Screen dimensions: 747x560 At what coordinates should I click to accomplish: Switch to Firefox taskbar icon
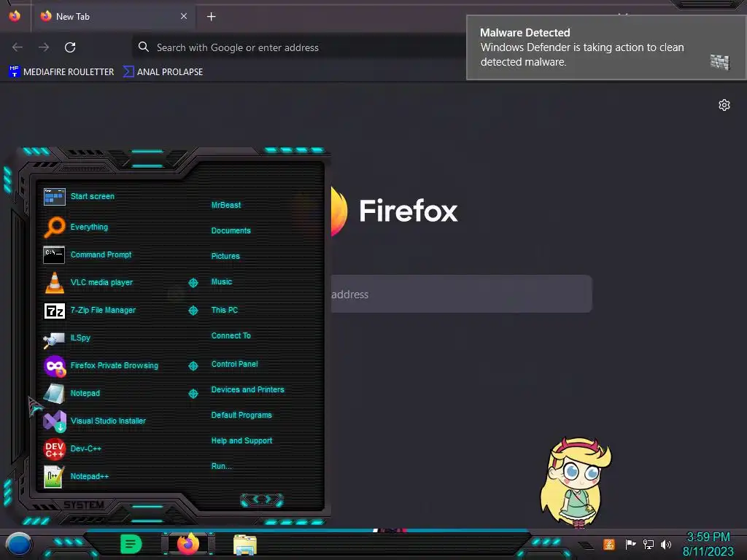click(188, 544)
